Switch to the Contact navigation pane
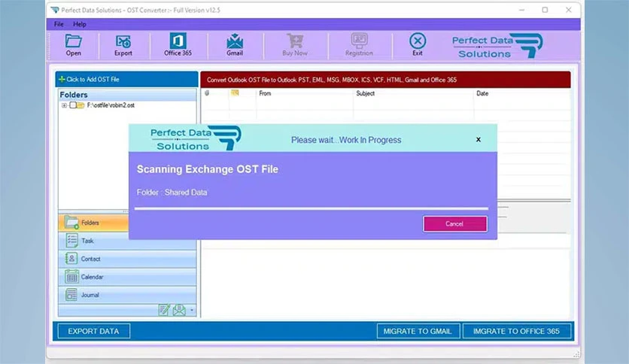The width and height of the screenshot is (629, 364). point(127,259)
